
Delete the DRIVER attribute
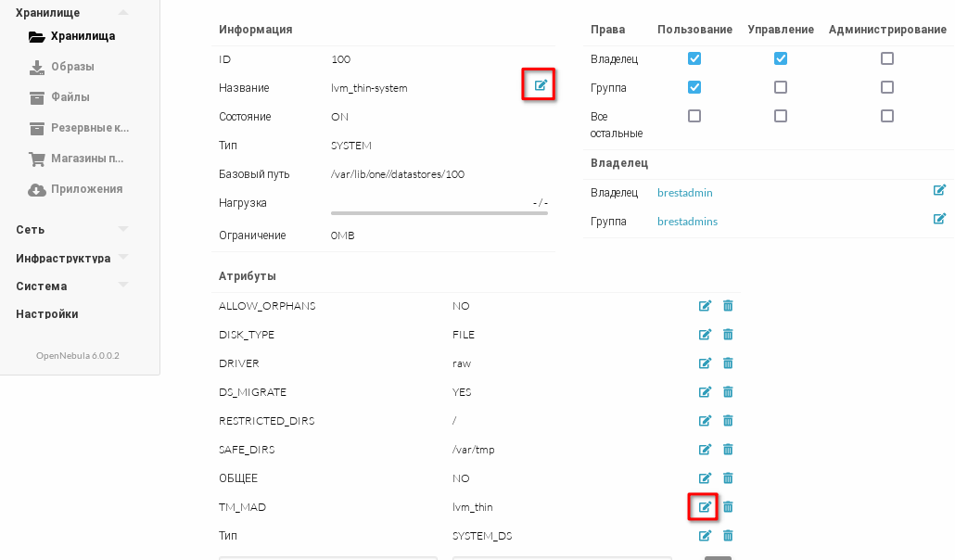pyautogui.click(x=728, y=363)
